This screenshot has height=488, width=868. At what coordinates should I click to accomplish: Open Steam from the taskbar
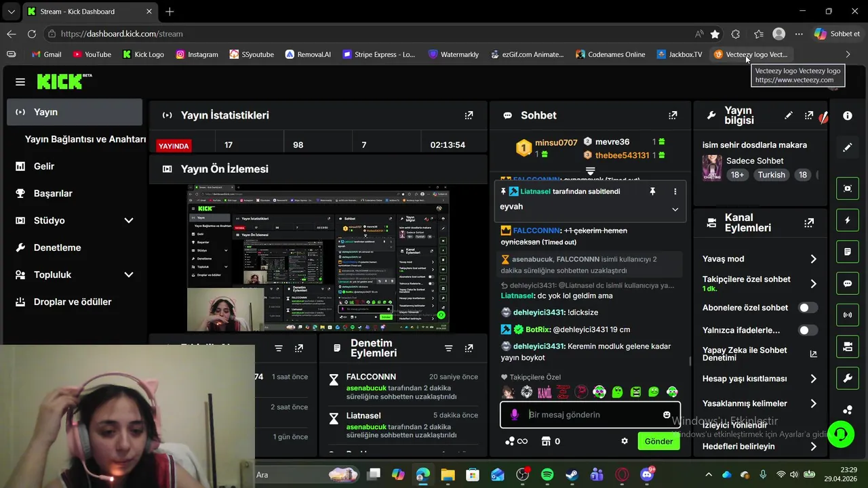pos(572,474)
